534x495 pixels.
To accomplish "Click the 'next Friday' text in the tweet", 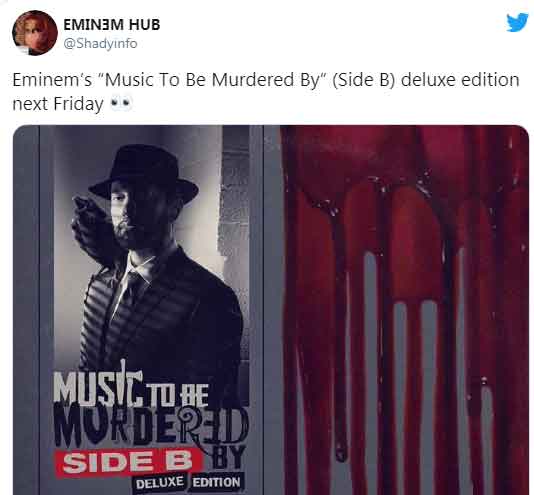I will point(58,104).
